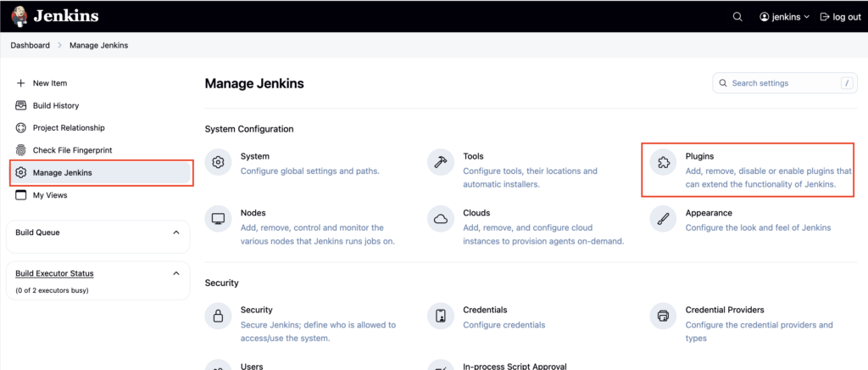The image size is (868, 370).
Task: Click the Project Relationship circular icon
Action: coord(21,127)
